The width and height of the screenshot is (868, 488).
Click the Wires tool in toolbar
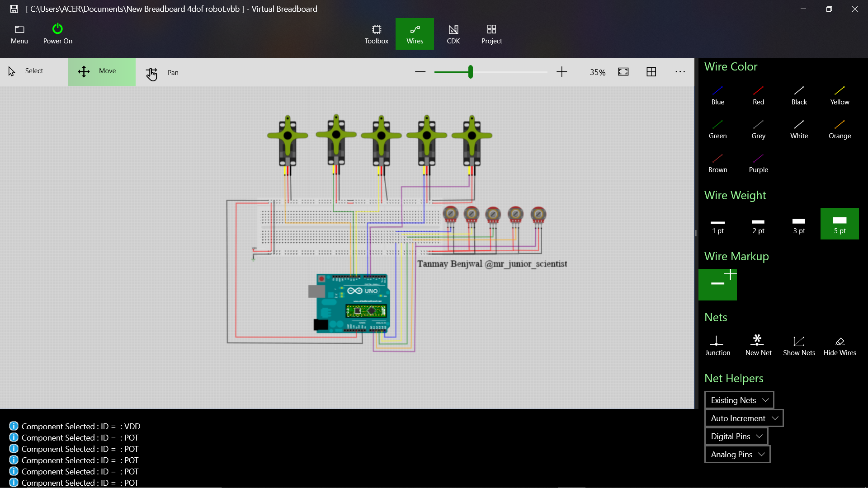pos(415,33)
